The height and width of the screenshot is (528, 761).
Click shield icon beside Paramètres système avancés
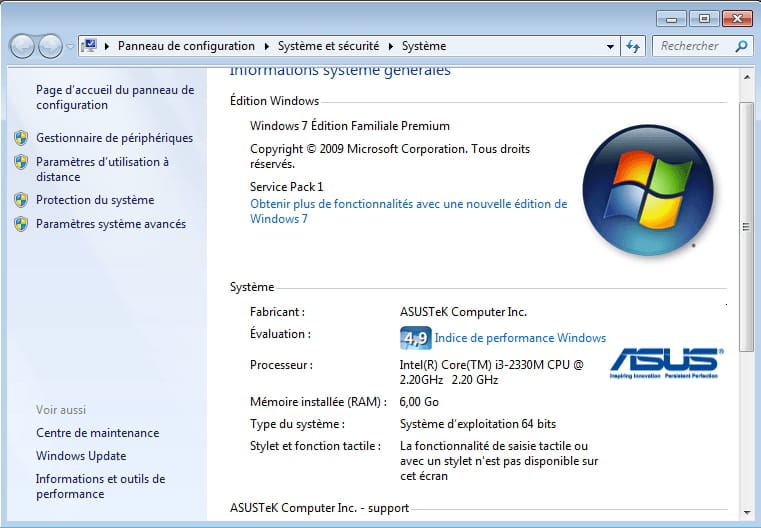21,224
